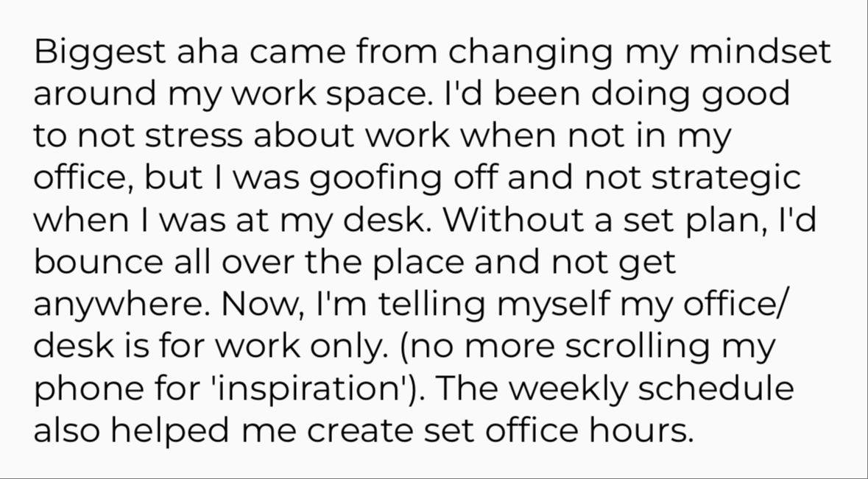This screenshot has width=868, height=479.
Task: Click the word "Biggest" in the paragraph
Action: point(99,53)
